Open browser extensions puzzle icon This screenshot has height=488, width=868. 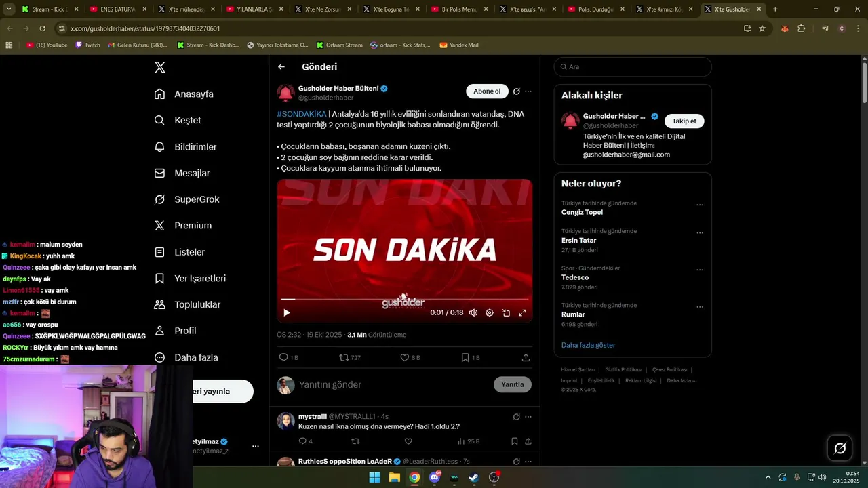point(802,28)
